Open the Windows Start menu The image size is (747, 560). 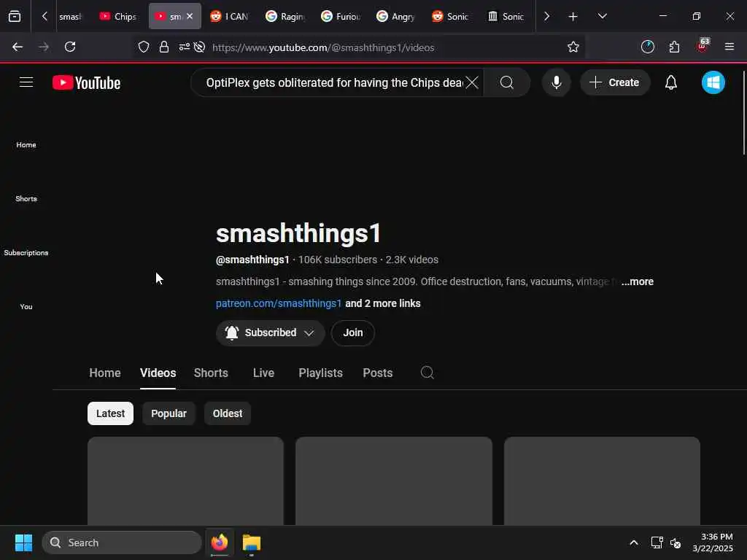click(23, 542)
